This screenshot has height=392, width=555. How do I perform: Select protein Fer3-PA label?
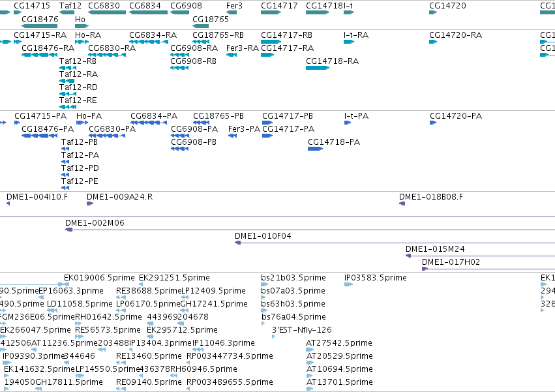coord(244,129)
